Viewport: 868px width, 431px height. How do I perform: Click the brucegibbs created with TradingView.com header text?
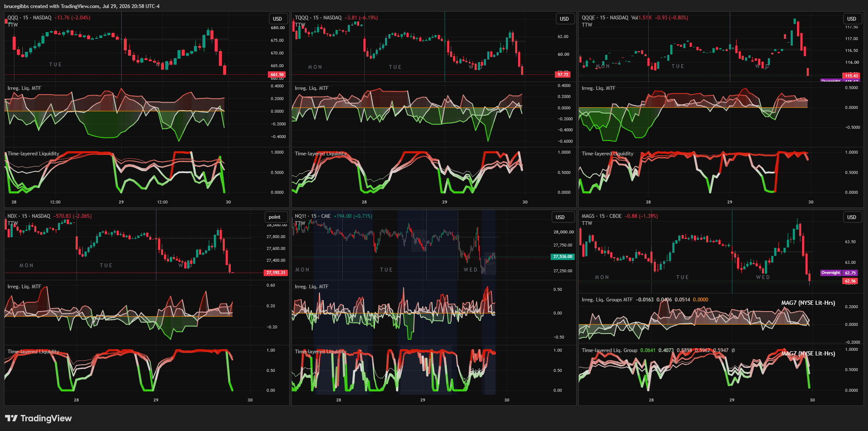tap(82, 6)
